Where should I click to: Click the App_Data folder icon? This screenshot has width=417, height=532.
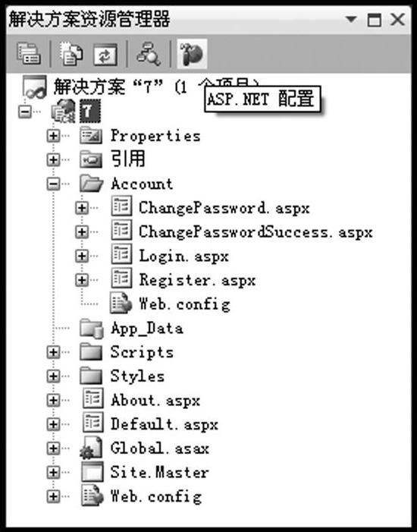(92, 329)
